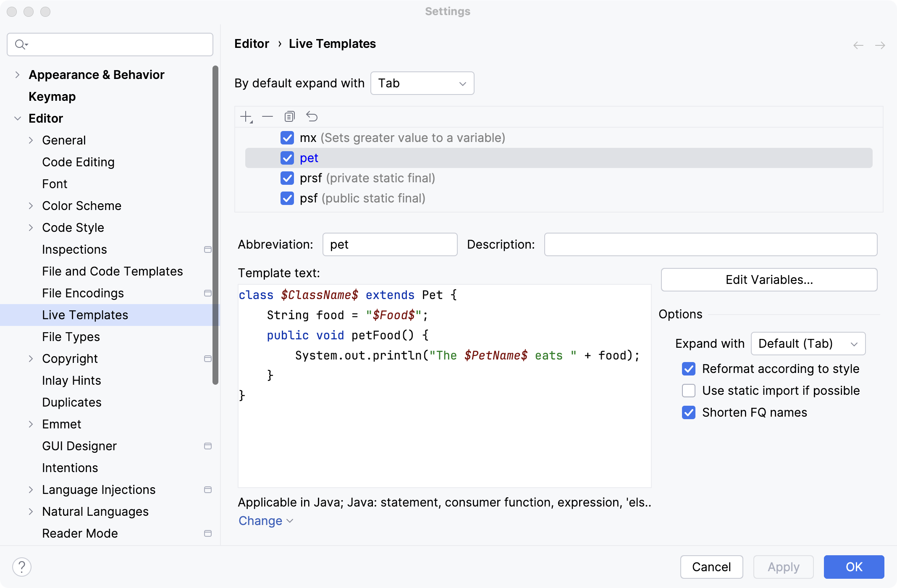Click the Change link under applicability

click(260, 521)
